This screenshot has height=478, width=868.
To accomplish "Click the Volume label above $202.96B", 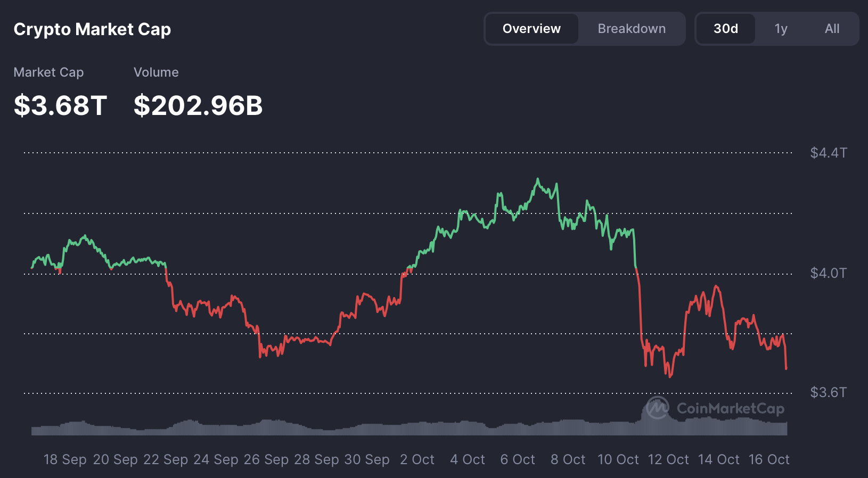I will [x=156, y=72].
